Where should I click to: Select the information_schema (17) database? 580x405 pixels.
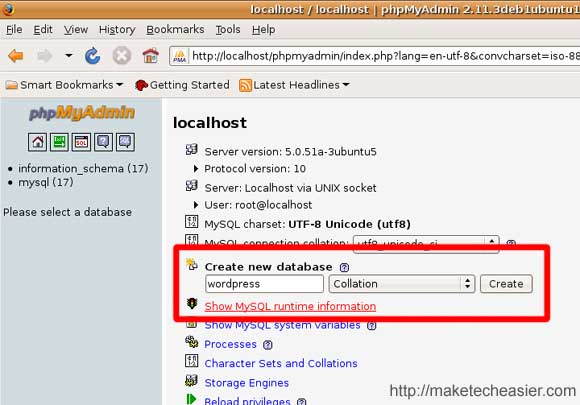(83, 169)
